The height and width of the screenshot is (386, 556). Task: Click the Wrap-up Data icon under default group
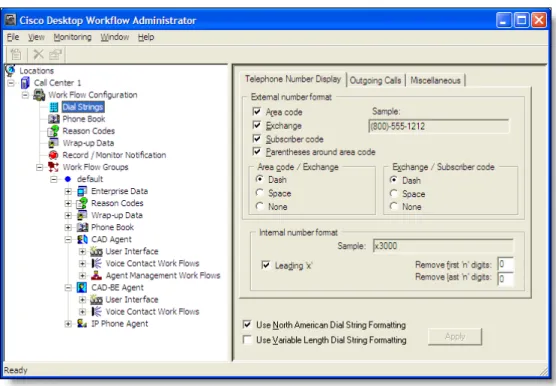pyautogui.click(x=82, y=215)
